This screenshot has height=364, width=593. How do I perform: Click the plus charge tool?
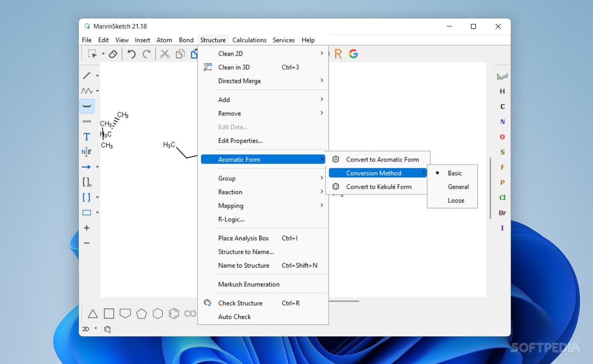87,228
